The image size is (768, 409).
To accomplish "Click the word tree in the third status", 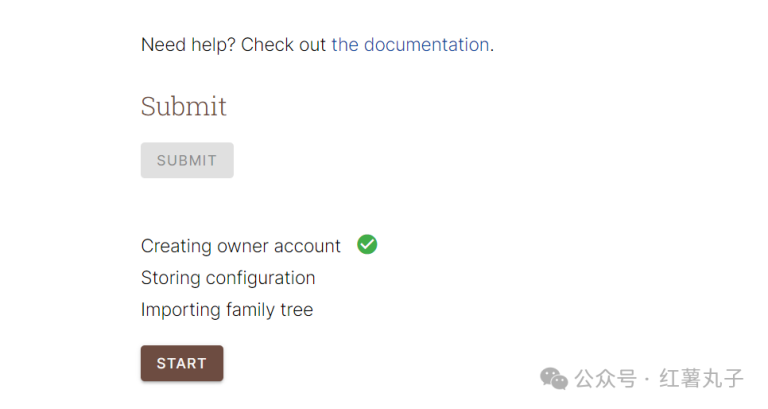I will [296, 310].
